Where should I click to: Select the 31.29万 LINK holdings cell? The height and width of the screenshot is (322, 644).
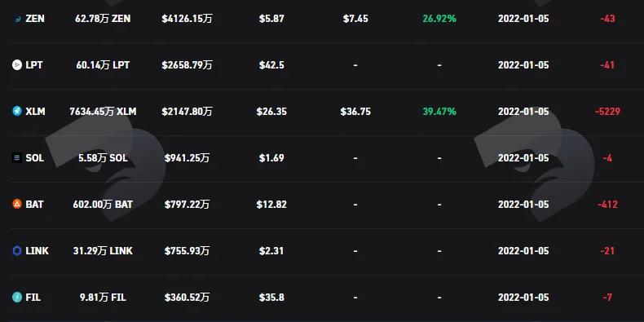pos(103,250)
